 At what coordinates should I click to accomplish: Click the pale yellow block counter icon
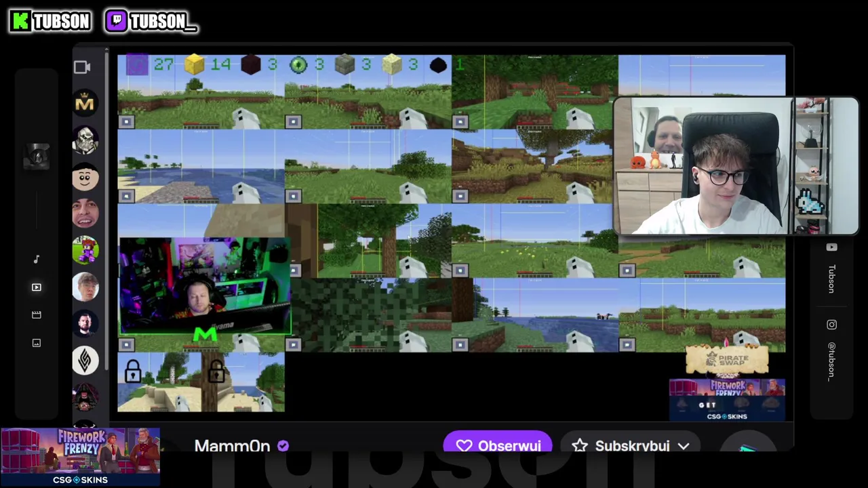(392, 64)
